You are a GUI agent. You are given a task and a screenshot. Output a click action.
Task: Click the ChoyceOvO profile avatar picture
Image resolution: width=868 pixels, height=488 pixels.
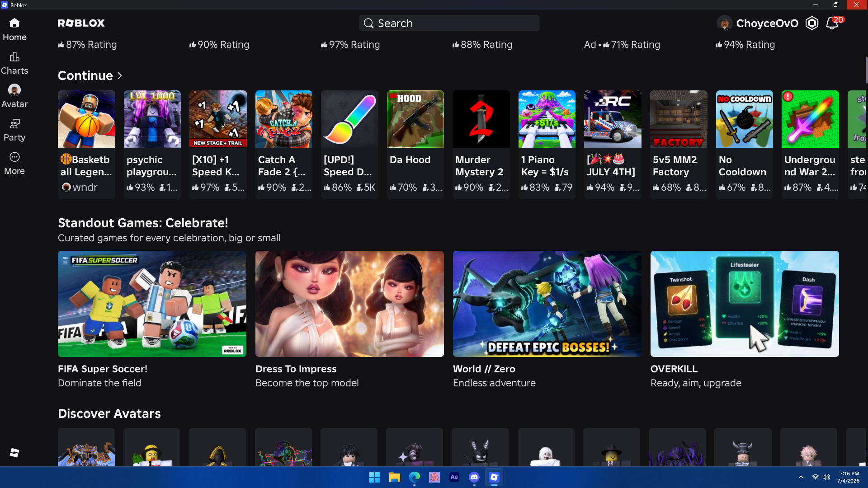pos(724,23)
